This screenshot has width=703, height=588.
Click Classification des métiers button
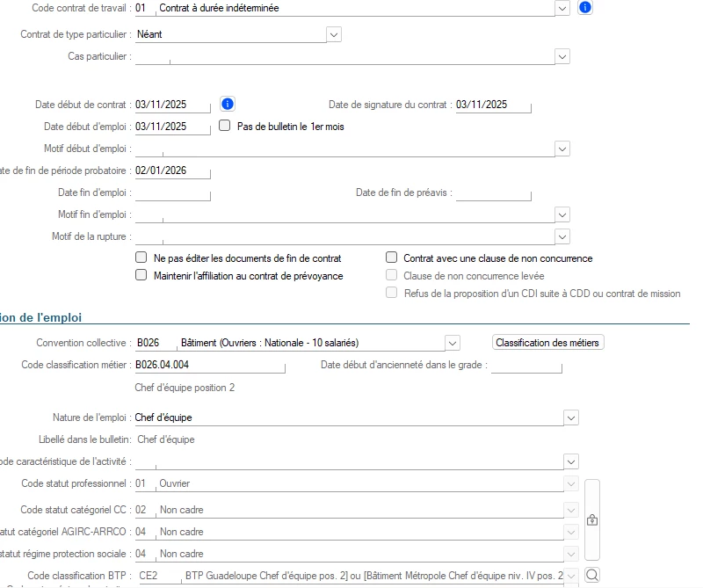(547, 343)
